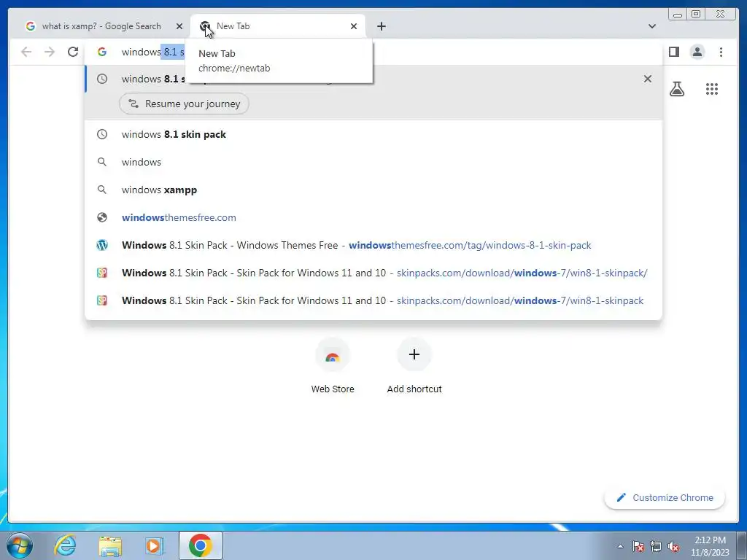Remove the first suggestion with X

click(x=648, y=79)
